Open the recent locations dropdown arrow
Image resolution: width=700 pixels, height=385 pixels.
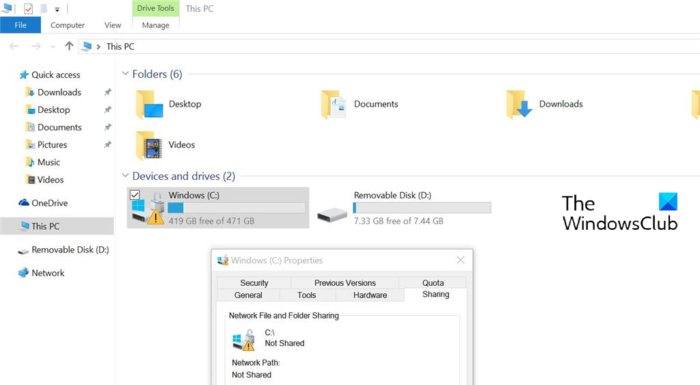53,46
